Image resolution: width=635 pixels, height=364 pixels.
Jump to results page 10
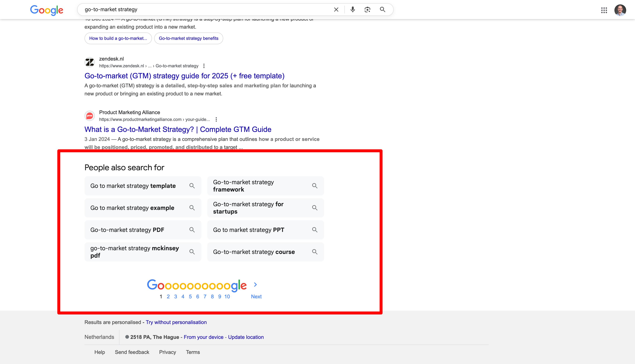[x=227, y=296]
